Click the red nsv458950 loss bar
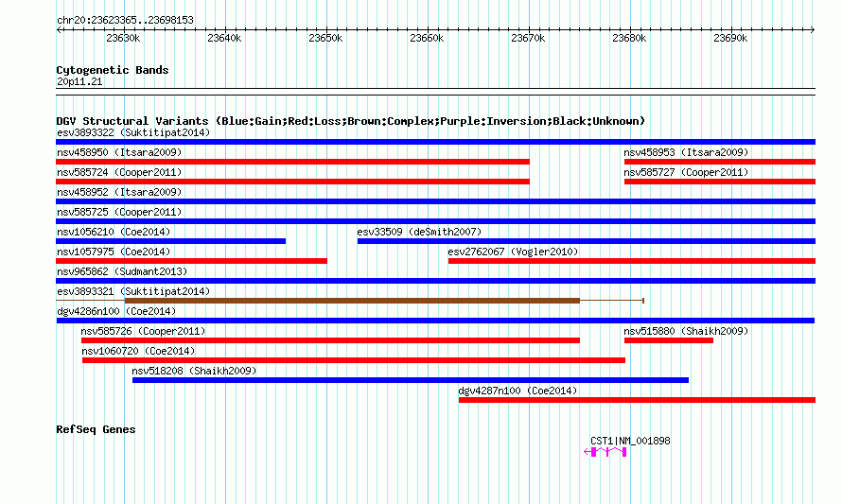The width and height of the screenshot is (842, 504). (292, 162)
